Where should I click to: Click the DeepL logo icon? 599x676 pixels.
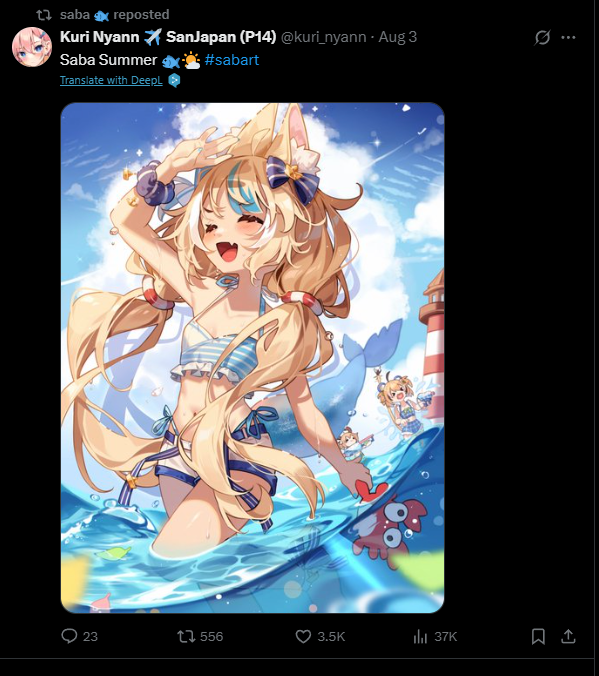[174, 80]
